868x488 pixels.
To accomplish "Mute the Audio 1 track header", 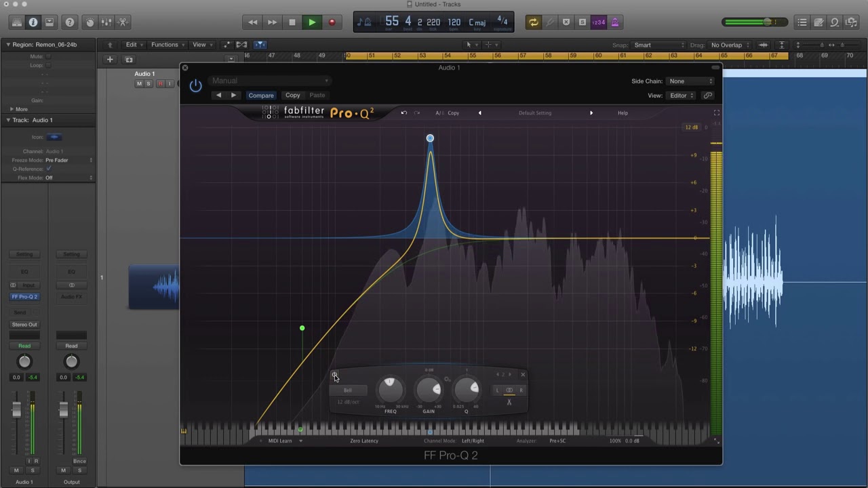I will tap(139, 84).
